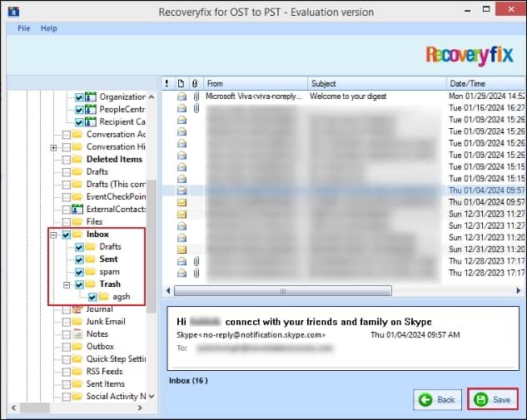This screenshot has width=527, height=420.
Task: Select the Quick Step Settings folder label
Action: click(x=116, y=359)
